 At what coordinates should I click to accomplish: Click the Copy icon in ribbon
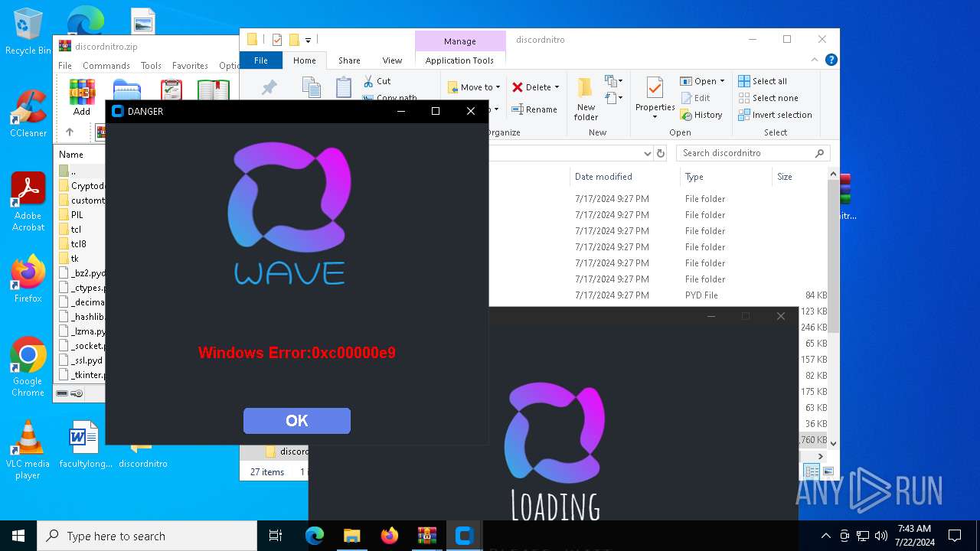(311, 88)
